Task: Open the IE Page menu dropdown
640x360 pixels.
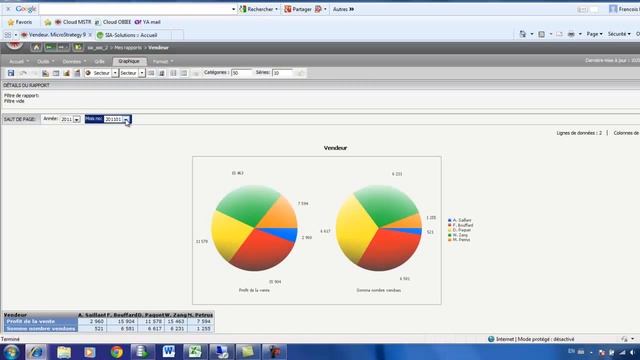Action: [594, 34]
